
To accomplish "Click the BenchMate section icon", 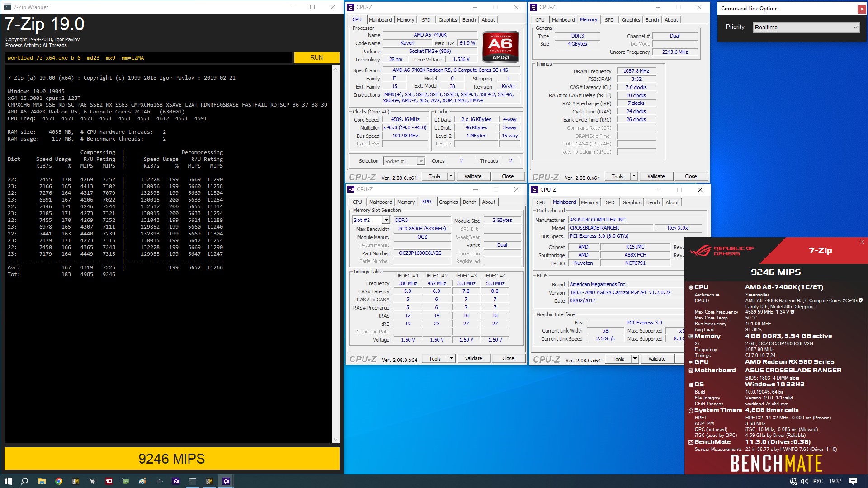I will click(691, 442).
